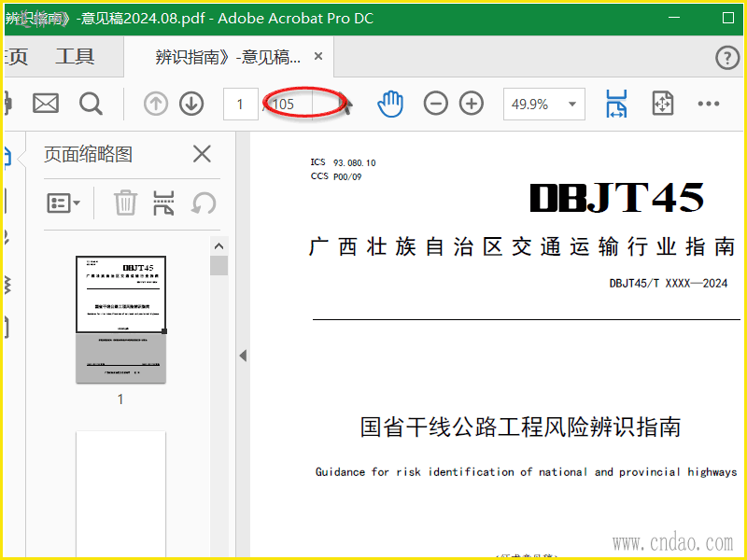
Task: Click the 页面缩略图 panel title
Action: point(88,154)
